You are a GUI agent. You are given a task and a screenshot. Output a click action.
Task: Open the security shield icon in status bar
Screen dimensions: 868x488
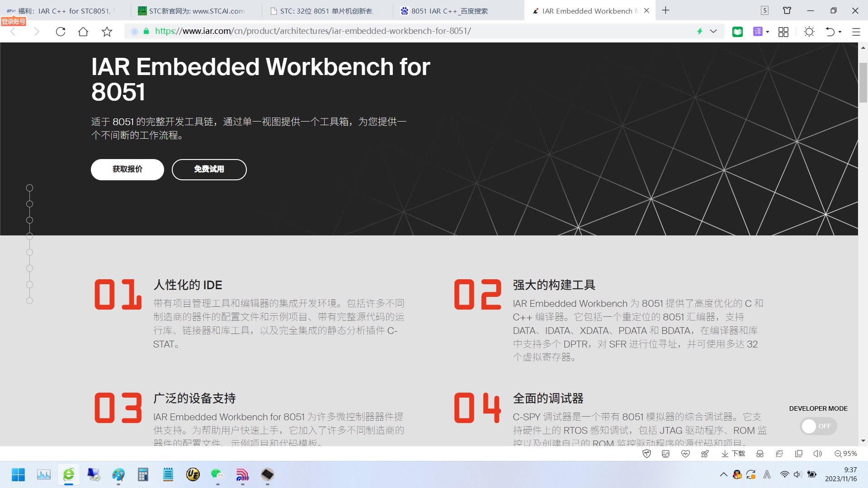pos(646,454)
